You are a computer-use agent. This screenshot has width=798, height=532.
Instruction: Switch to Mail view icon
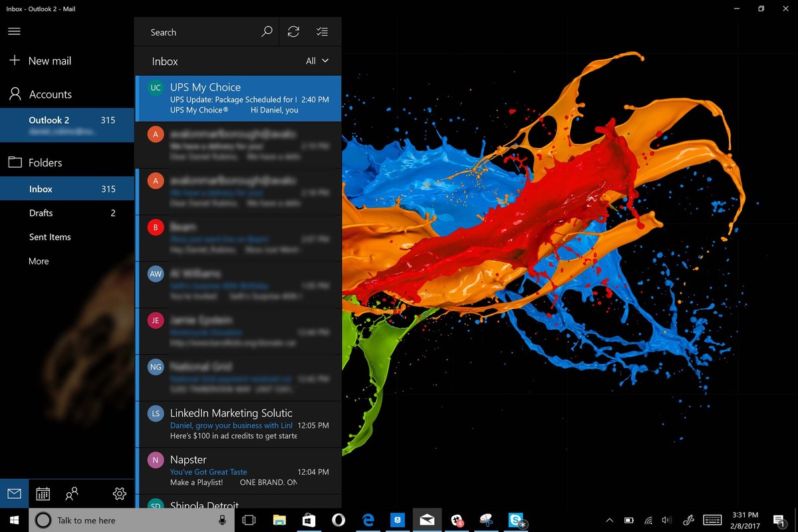pyautogui.click(x=14, y=493)
